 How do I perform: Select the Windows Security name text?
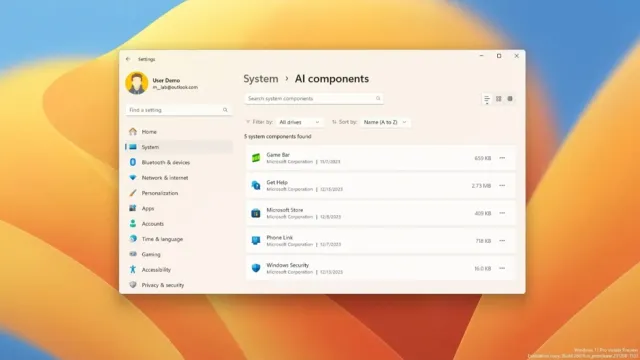click(x=288, y=265)
